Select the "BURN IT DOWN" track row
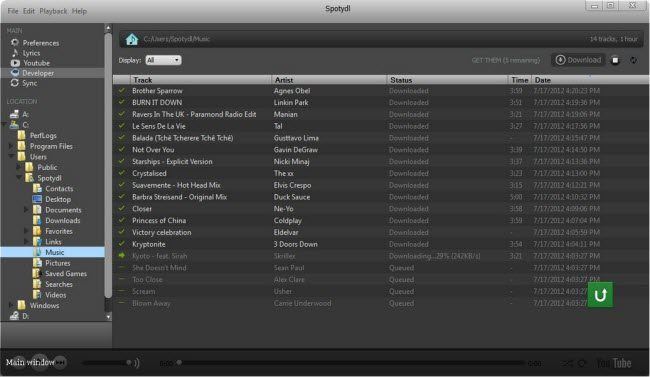Screen dimensions: 650x377 [381, 102]
